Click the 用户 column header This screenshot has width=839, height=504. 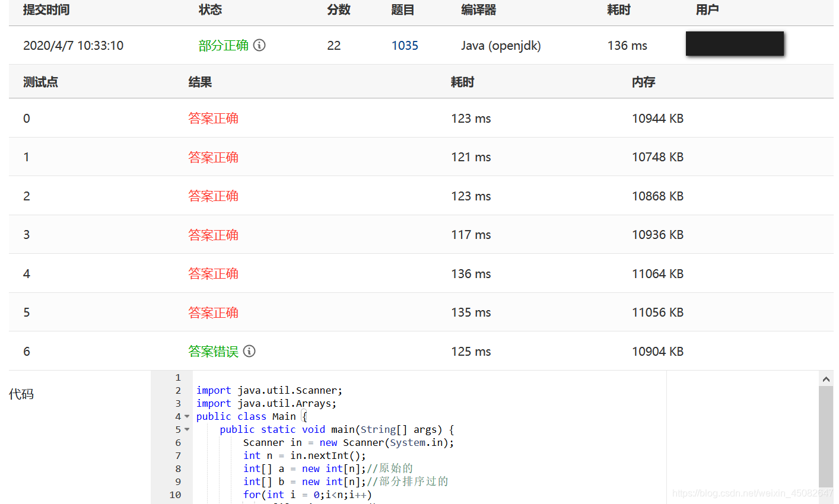pos(707,10)
